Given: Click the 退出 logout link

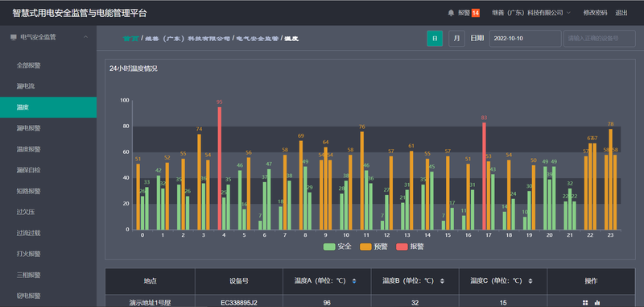Looking at the screenshot, I should click(x=621, y=13).
